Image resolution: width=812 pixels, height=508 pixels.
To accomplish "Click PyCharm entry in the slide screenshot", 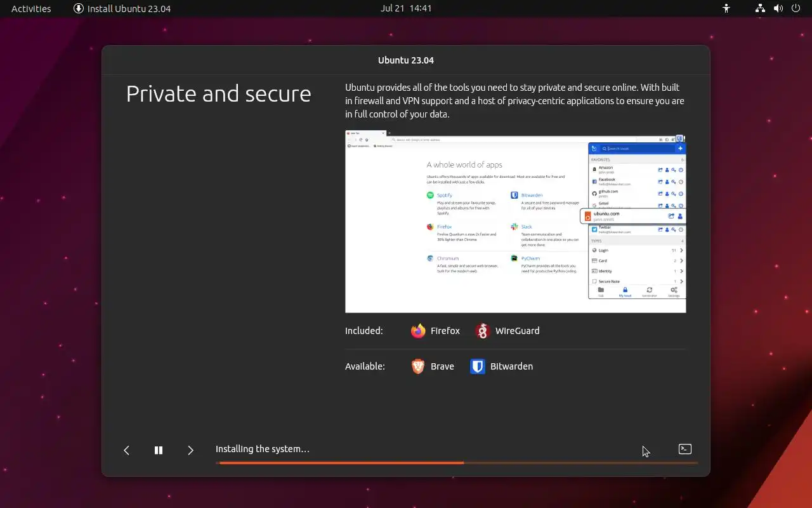I will [530, 258].
